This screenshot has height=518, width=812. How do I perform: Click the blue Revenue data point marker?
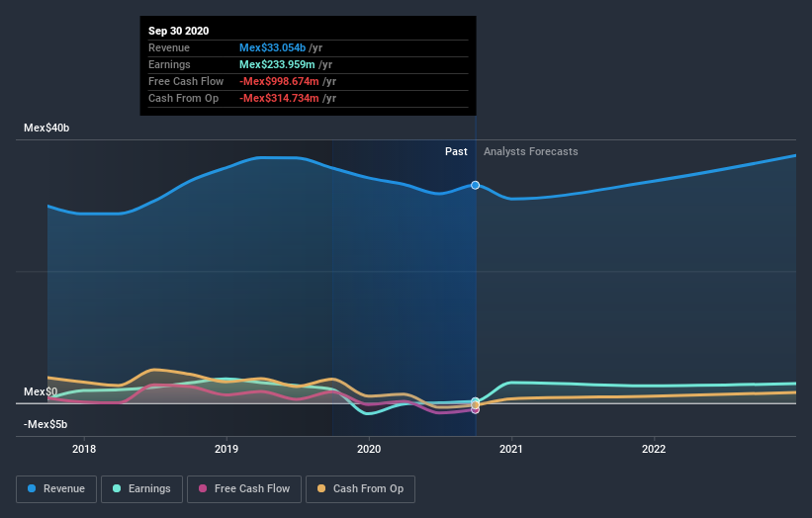pyautogui.click(x=475, y=185)
